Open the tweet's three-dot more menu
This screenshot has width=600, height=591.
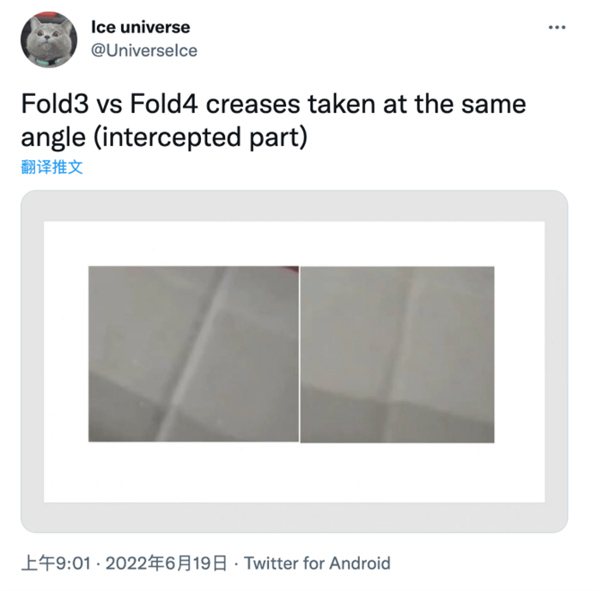[557, 27]
